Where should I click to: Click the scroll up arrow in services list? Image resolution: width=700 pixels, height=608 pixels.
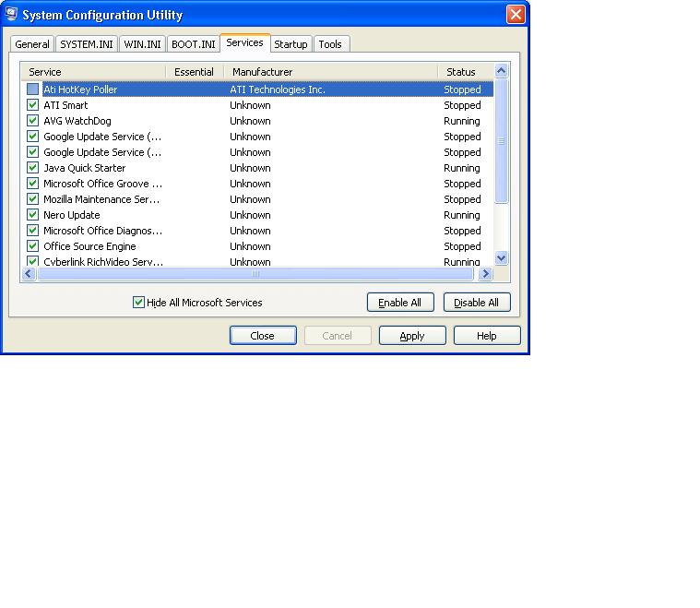click(x=502, y=71)
